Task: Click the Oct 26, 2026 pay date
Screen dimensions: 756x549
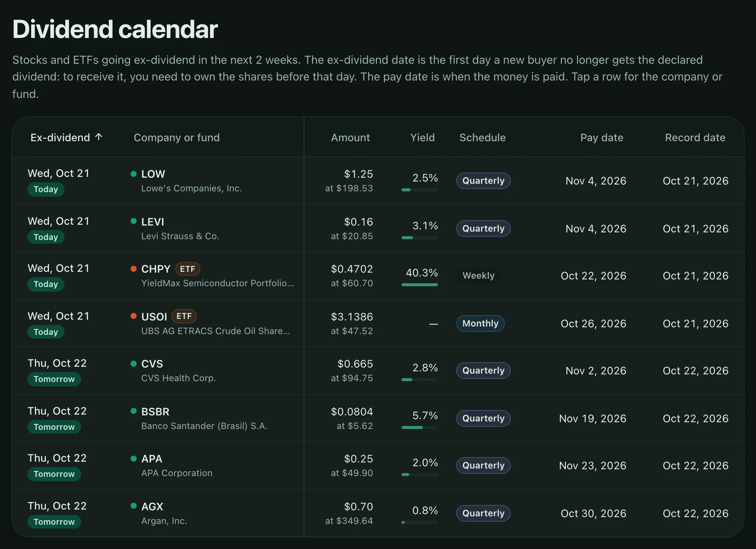Action: pos(593,323)
